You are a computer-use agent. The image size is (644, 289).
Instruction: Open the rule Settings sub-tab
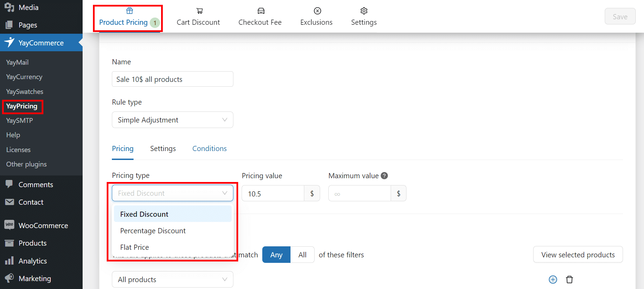(x=163, y=149)
